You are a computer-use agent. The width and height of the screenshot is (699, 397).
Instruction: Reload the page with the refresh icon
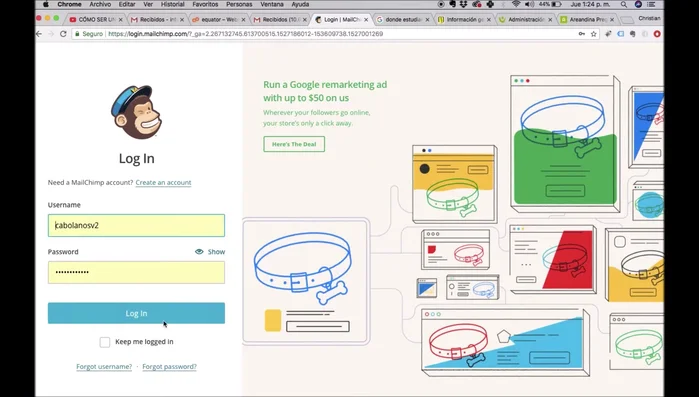click(63, 34)
